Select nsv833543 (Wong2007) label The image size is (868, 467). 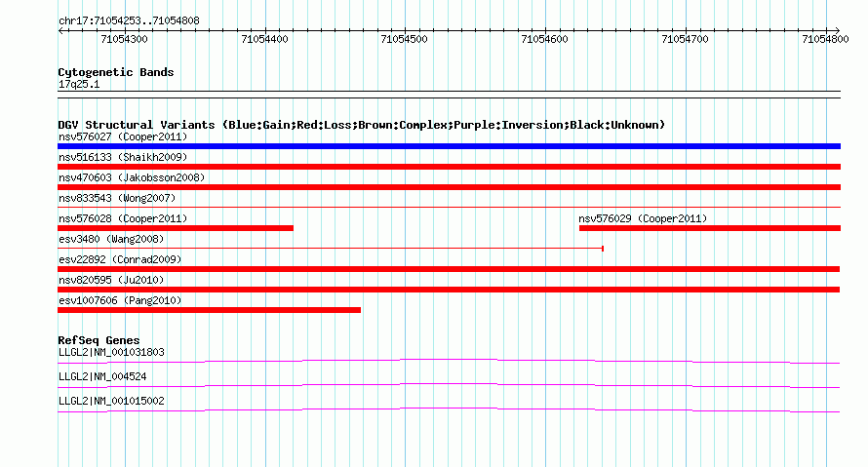[x=117, y=198]
